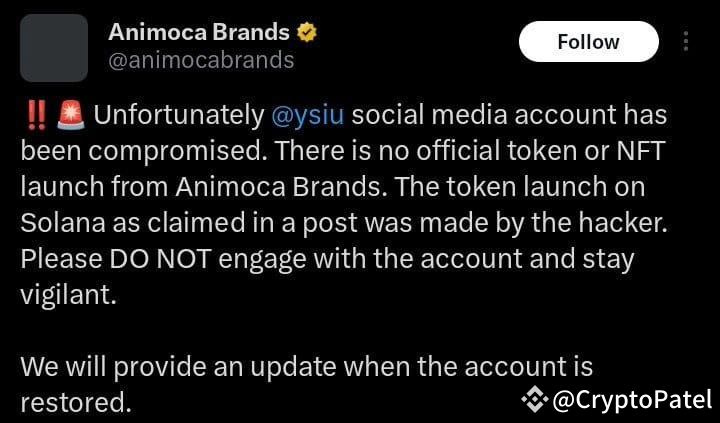Image resolution: width=720 pixels, height=423 pixels.
Task: Click the word "restored" at the tweet's end
Action: 74,402
